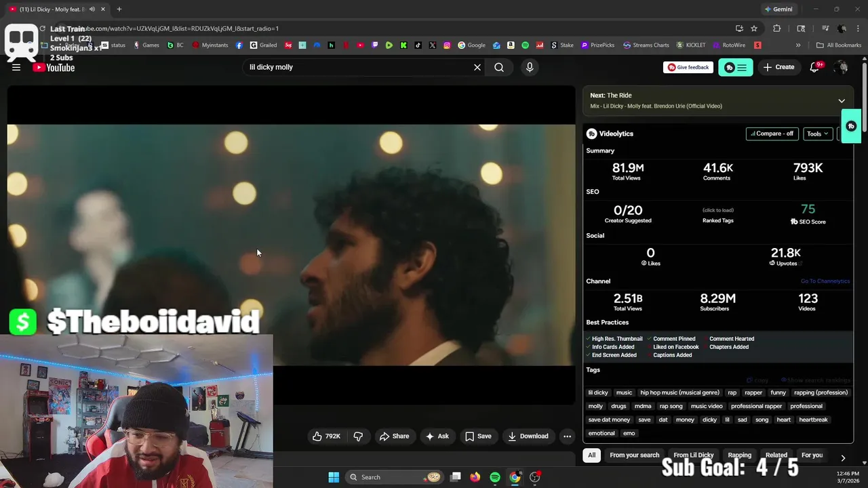Select the For you filter chip
Viewport: 868px width, 488px height.
[812, 455]
